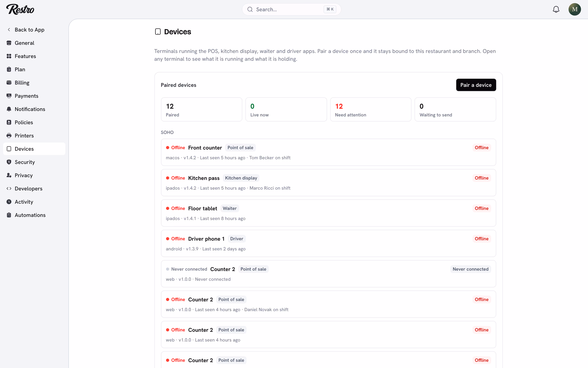The height and width of the screenshot is (368, 588).
Task: Click the Payments sidebar icon
Action: (x=9, y=96)
